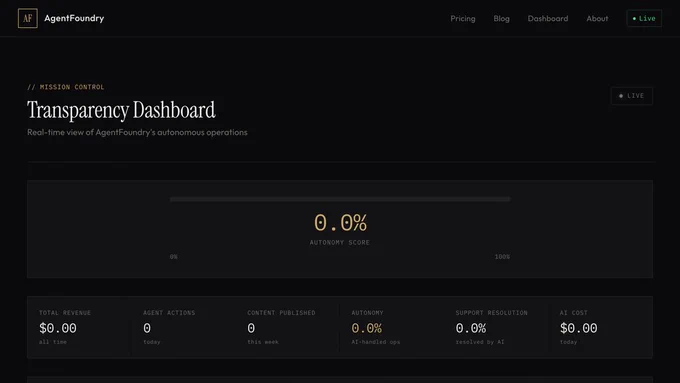Click the SUPPORT RESOLUTION label
Viewport: 680px width, 383px height.
(x=491, y=313)
